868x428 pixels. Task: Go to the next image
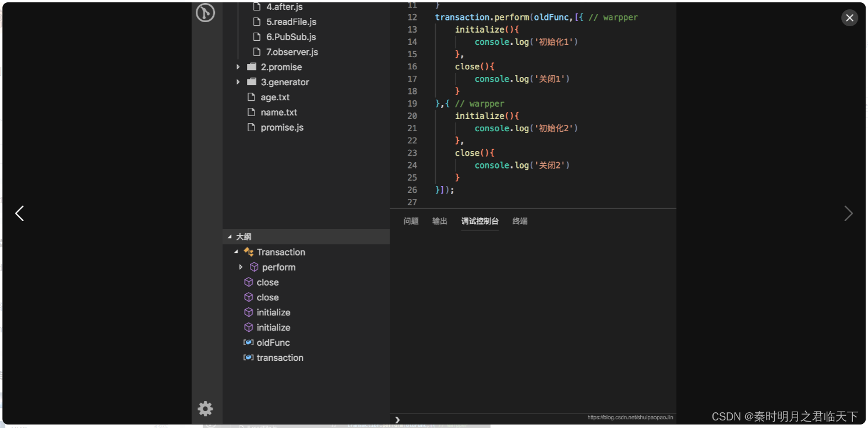(848, 213)
